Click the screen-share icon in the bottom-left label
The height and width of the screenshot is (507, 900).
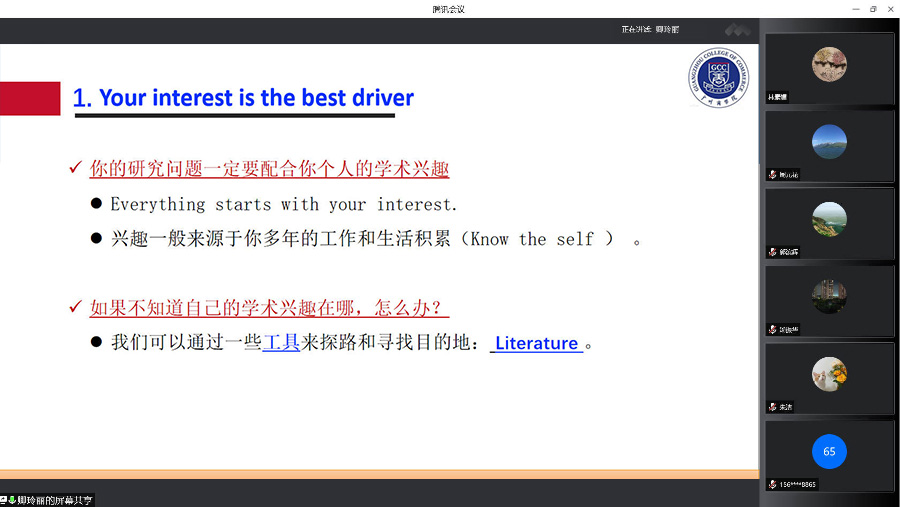(x=4, y=500)
